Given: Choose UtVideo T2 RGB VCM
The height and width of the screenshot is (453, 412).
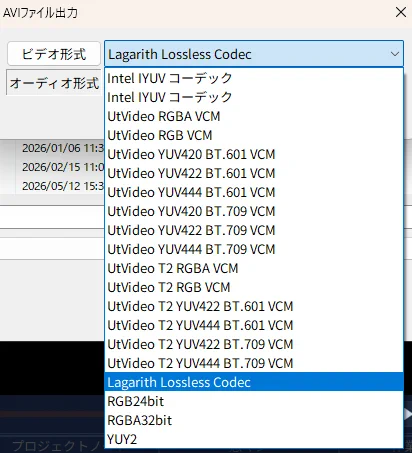Looking at the screenshot, I should tap(254, 287).
